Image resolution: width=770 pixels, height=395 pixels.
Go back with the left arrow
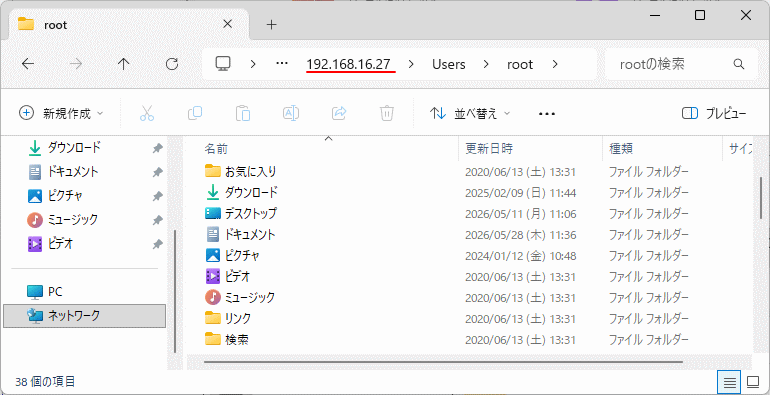(28, 64)
